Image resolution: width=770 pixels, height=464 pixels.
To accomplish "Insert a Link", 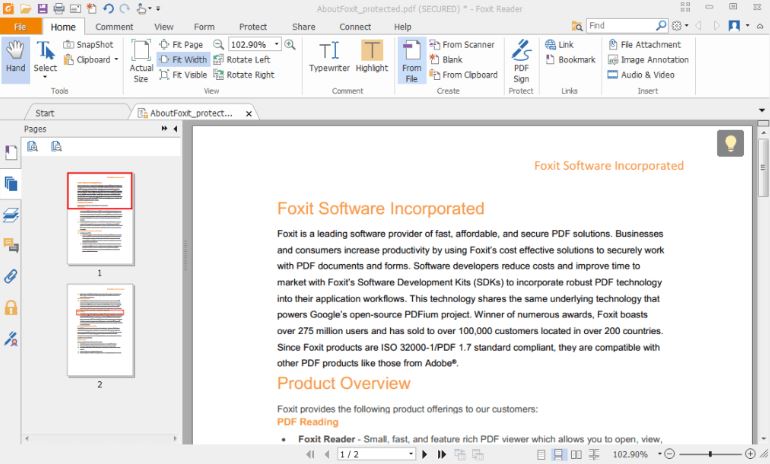I will pos(559,45).
